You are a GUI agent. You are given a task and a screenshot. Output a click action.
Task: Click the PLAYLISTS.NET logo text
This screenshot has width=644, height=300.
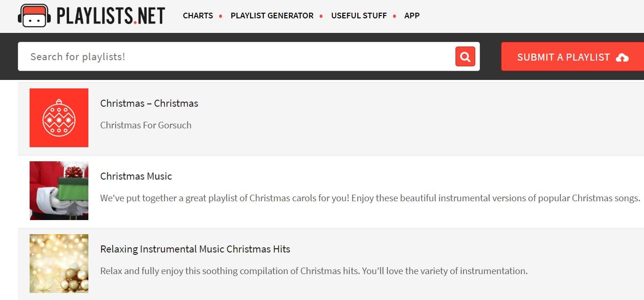pos(110,16)
